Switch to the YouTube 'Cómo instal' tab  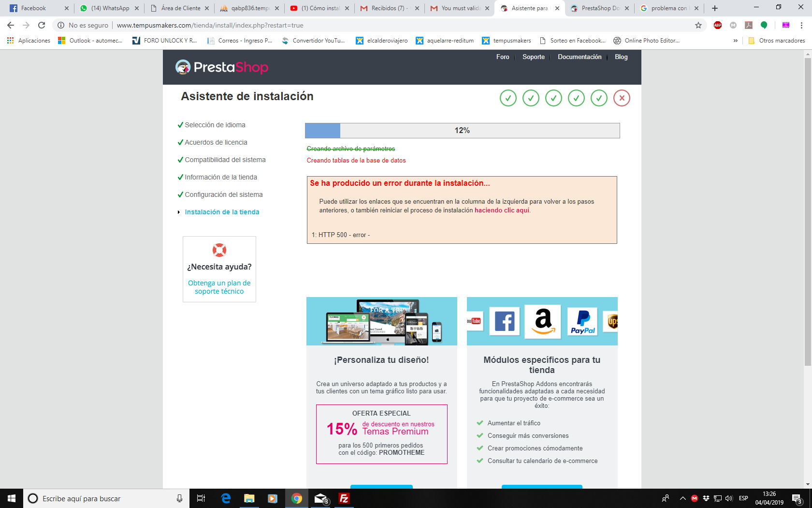[x=320, y=8]
